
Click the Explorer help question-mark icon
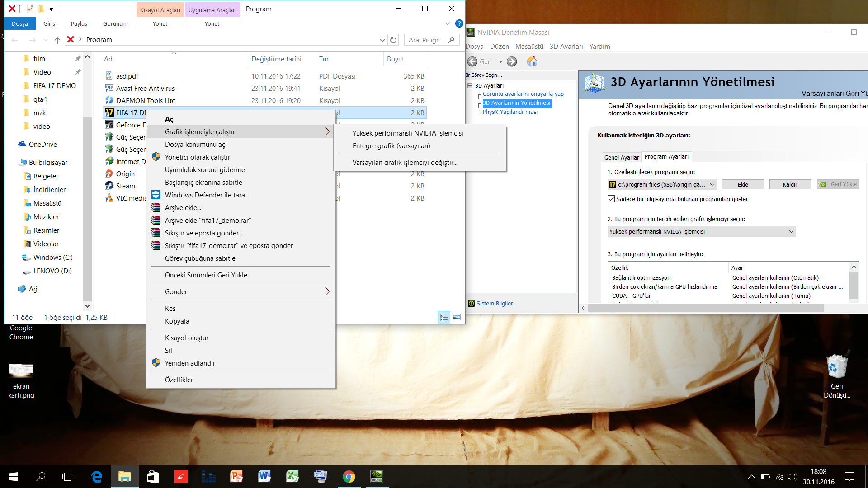[459, 23]
